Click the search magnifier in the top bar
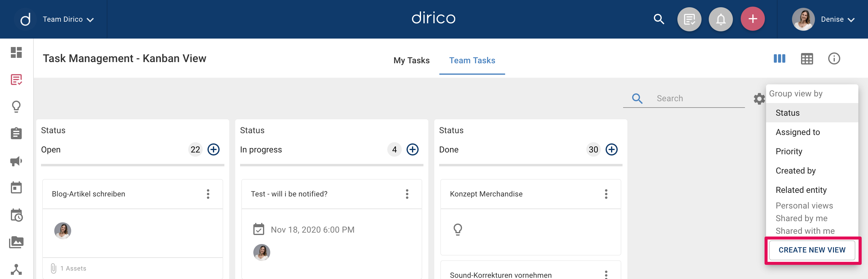868x279 pixels. [659, 19]
